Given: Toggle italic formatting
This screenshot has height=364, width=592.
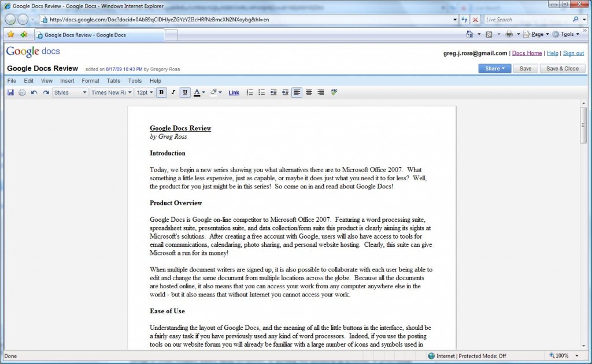Looking at the screenshot, I should (x=173, y=92).
